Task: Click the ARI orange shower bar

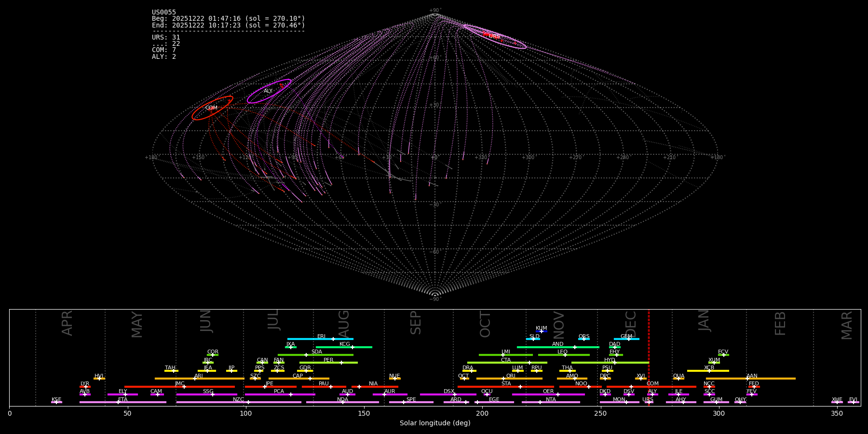Action: [x=199, y=379]
